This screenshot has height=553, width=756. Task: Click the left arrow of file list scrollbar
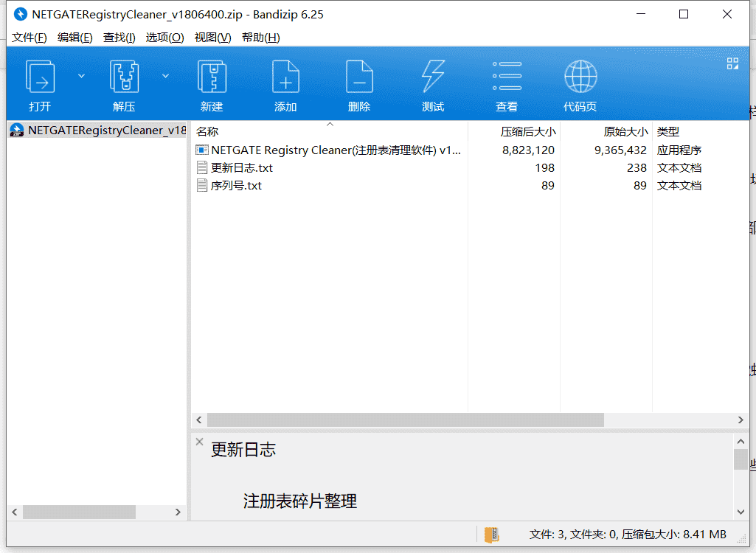point(199,420)
